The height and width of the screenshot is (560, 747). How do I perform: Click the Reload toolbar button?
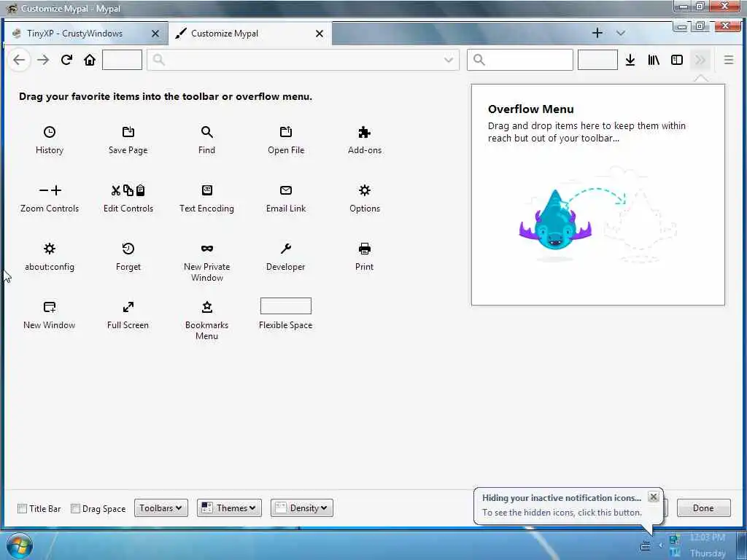click(66, 60)
